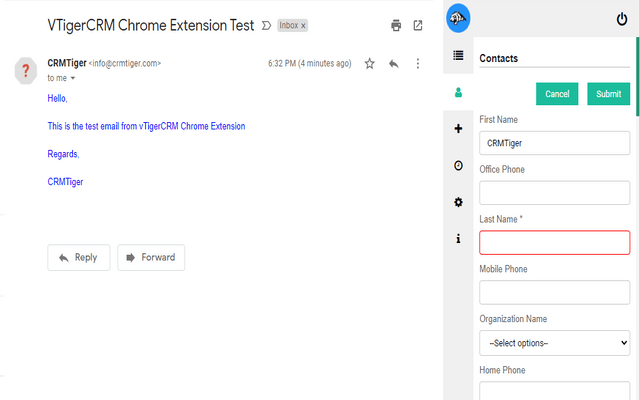640x400 pixels.
Task: Open email in new window icon
Action: coord(418,25)
